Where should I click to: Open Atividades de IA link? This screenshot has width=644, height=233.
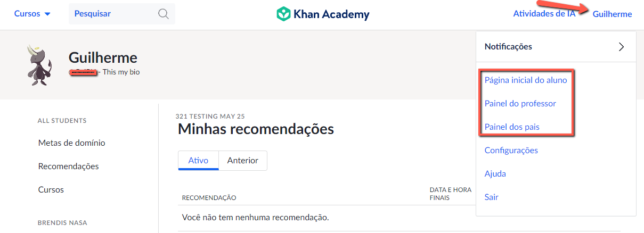coord(544,14)
